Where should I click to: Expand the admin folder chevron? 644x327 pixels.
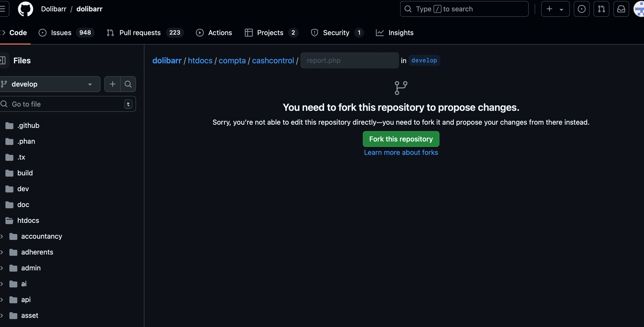pos(2,268)
